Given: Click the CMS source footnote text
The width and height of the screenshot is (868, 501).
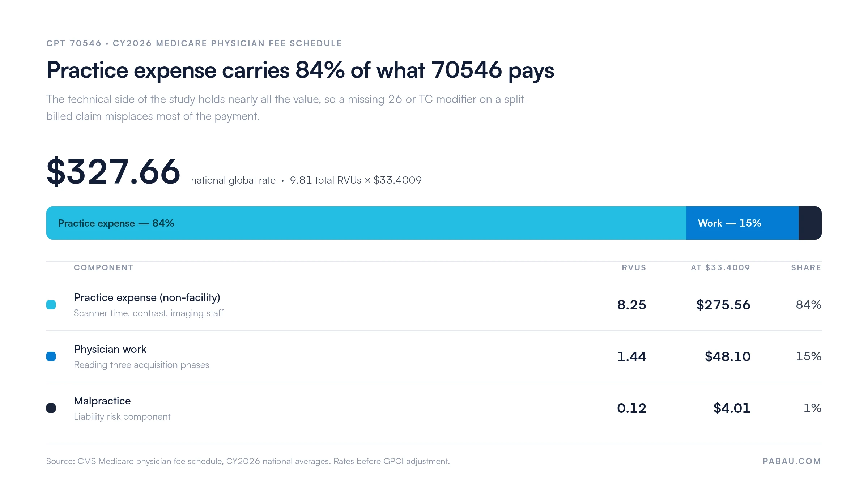Looking at the screenshot, I should [248, 461].
